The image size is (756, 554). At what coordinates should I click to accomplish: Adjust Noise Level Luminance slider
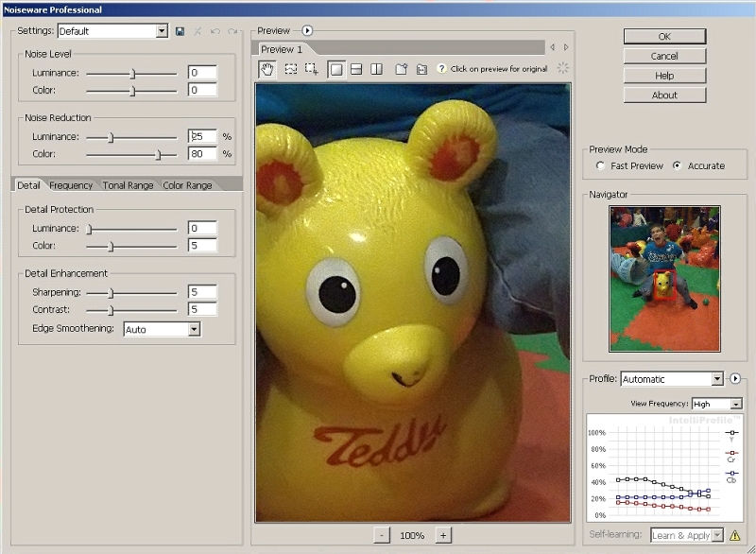click(x=133, y=74)
